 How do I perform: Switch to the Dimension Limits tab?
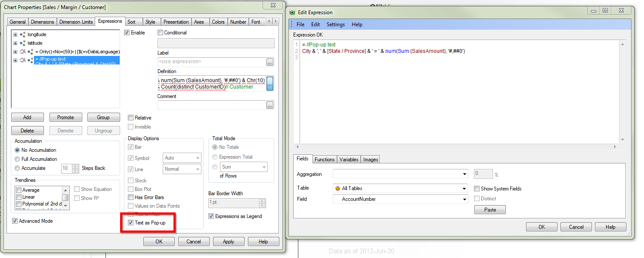point(76,22)
